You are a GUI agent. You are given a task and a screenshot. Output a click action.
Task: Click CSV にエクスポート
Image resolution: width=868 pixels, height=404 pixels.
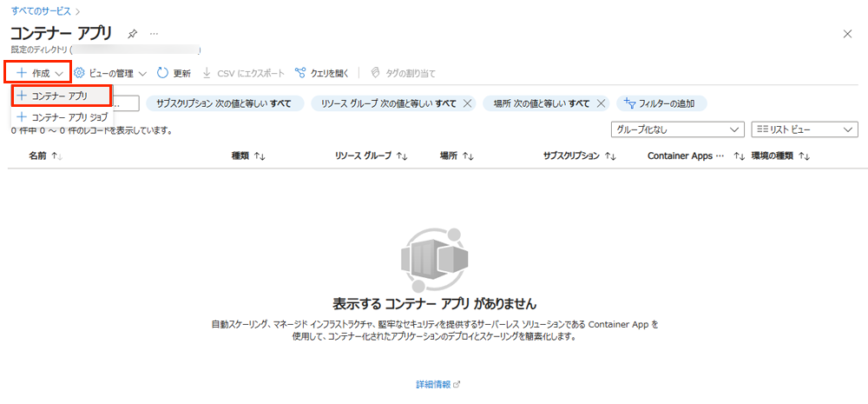tap(243, 73)
